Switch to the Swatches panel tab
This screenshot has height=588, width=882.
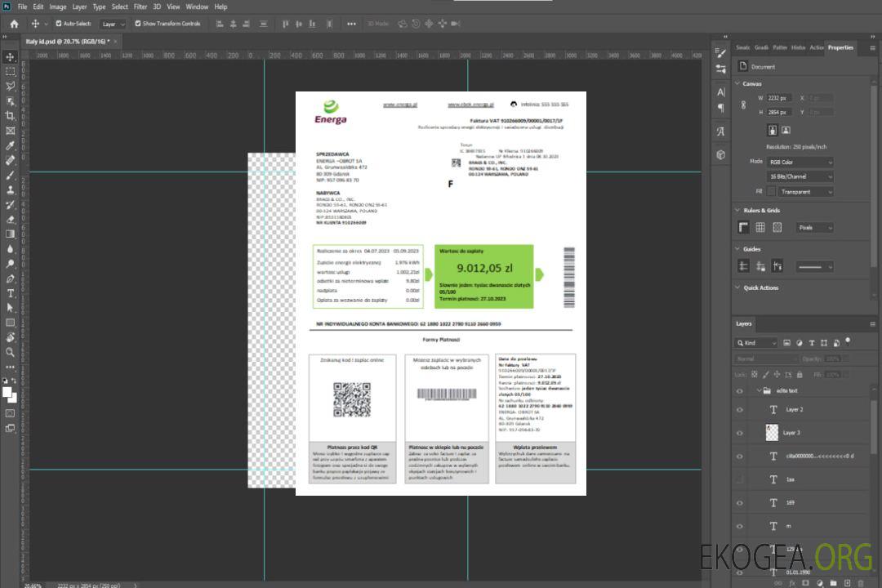pos(742,47)
